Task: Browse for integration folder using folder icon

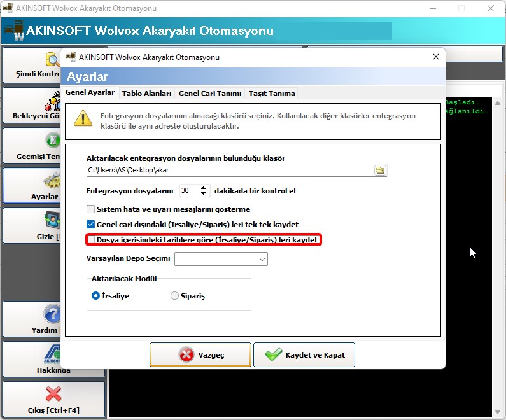Action: tap(380, 170)
